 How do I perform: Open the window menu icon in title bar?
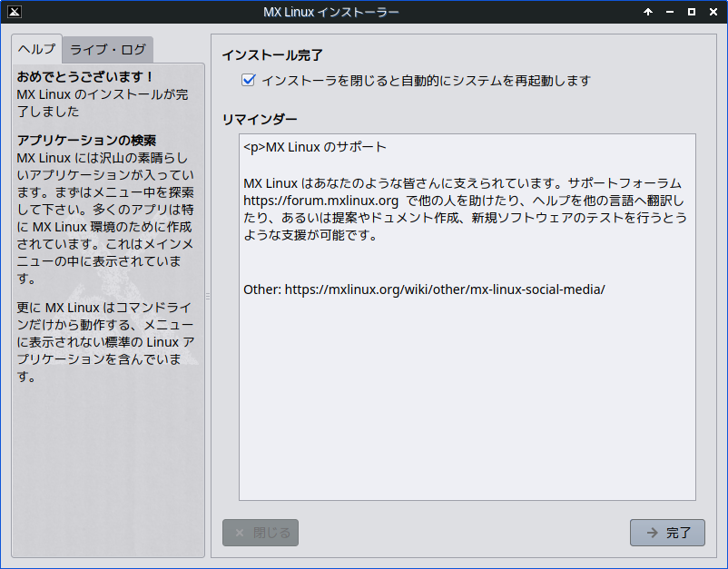pos(13,12)
